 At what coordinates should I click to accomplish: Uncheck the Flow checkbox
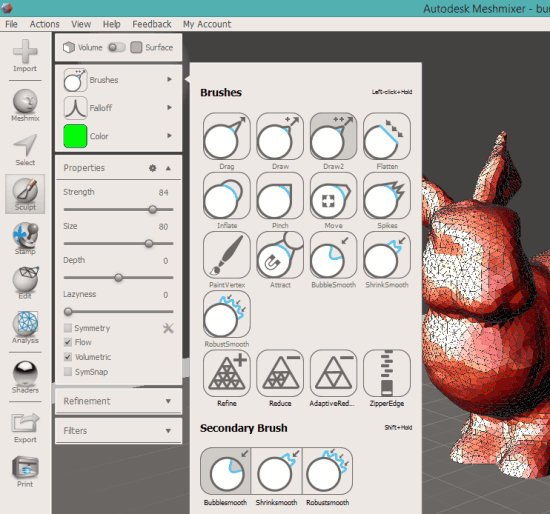68,342
